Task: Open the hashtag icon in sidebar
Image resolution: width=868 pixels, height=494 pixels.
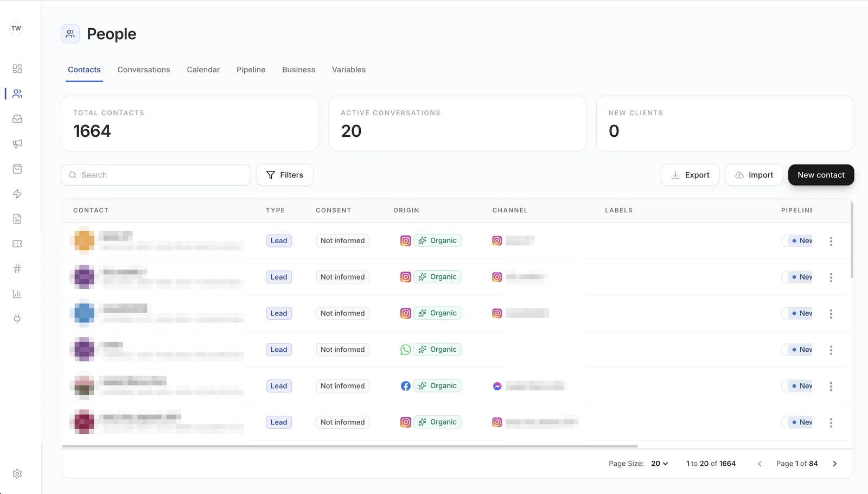Action: coord(17,269)
